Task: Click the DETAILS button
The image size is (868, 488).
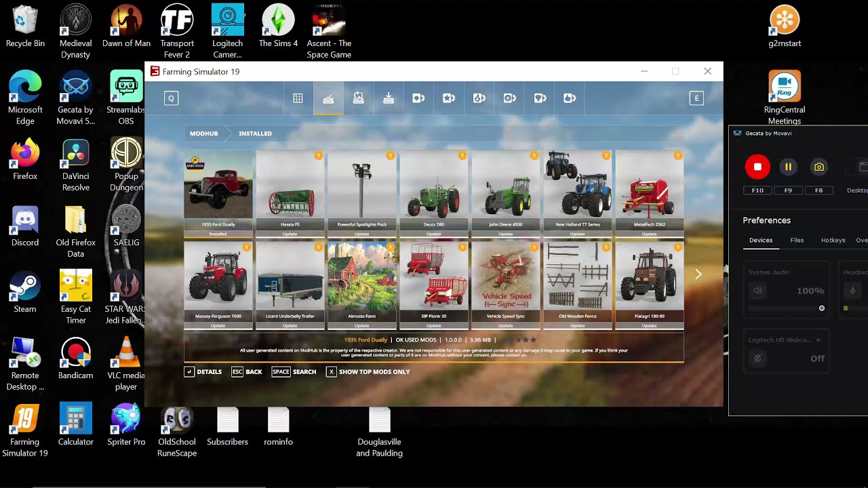Action: tap(203, 371)
